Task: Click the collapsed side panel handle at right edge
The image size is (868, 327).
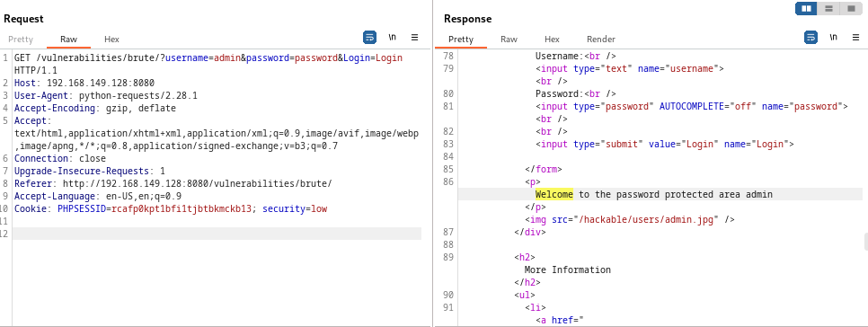Action: [x=866, y=242]
